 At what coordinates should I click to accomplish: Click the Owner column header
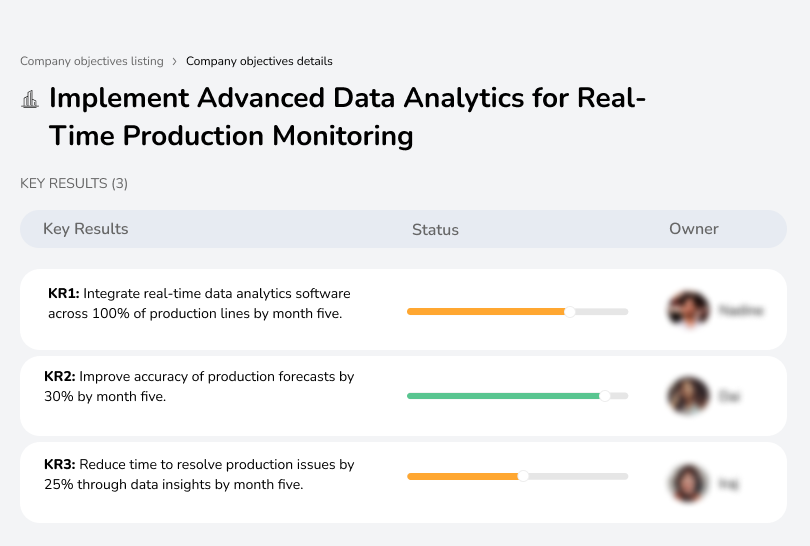694,229
